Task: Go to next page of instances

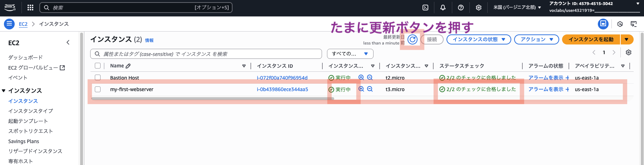Action: coord(614,52)
